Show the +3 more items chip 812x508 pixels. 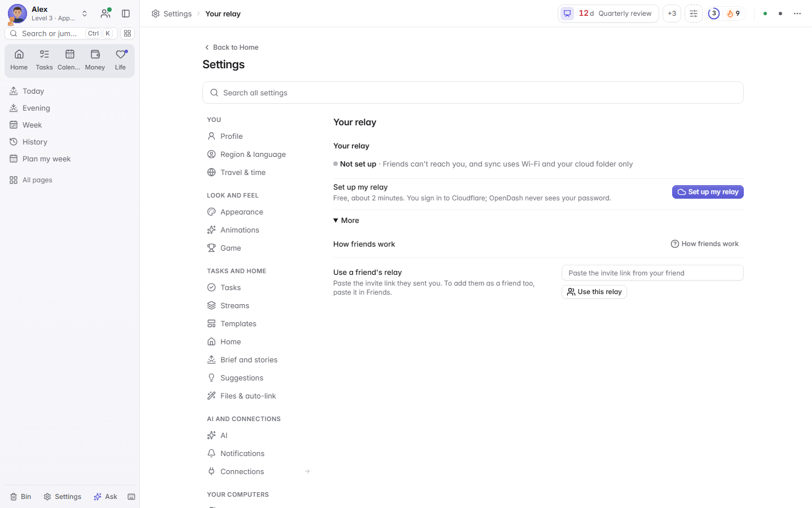point(672,14)
